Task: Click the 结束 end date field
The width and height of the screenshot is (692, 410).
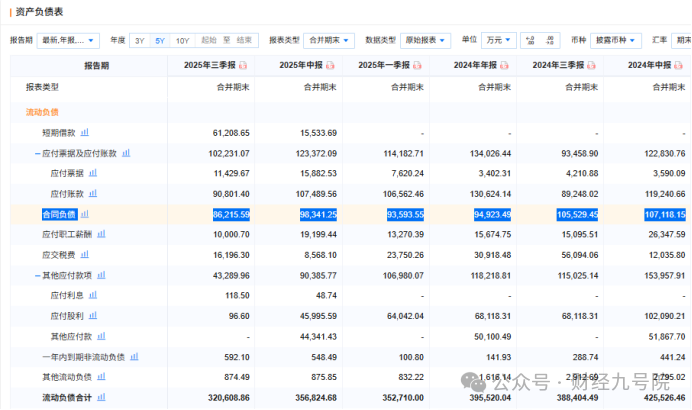Action: coord(244,40)
